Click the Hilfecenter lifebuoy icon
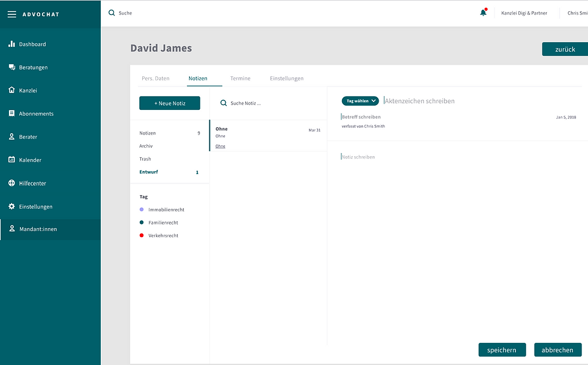 pyautogui.click(x=11, y=183)
